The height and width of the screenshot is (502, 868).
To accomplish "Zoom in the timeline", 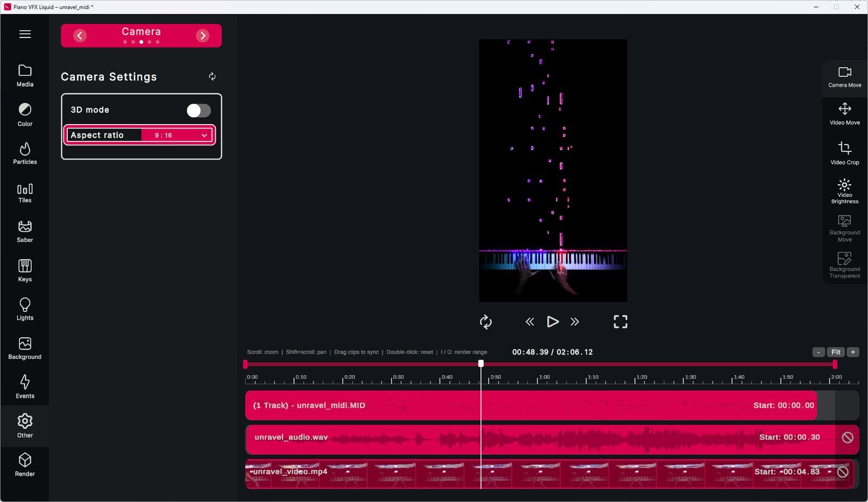I will 853,352.
